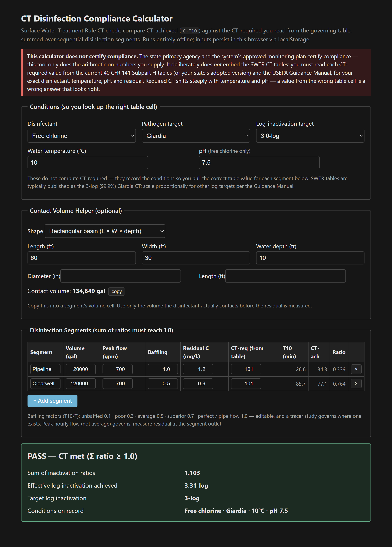The height and width of the screenshot is (547, 392).
Task: Click the Add segment button
Action: (x=52, y=401)
